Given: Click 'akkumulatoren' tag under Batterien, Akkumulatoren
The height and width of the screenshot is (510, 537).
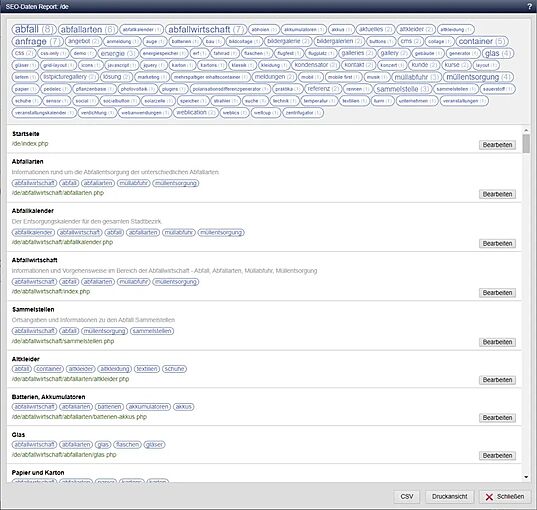Looking at the screenshot, I should pyautogui.click(x=148, y=407).
